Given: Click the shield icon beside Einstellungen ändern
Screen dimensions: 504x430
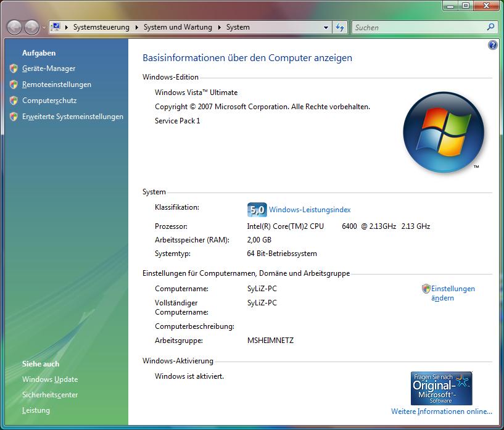Looking at the screenshot, I should 426,289.
